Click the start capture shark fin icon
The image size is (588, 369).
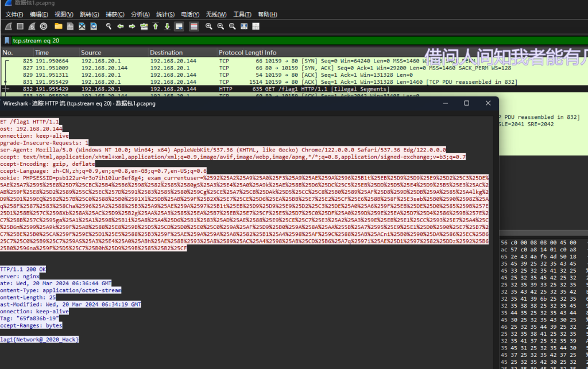[8, 26]
